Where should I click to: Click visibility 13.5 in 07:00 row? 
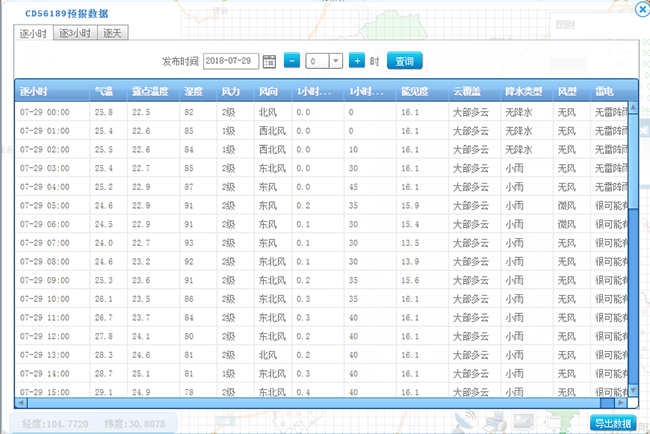tap(410, 243)
